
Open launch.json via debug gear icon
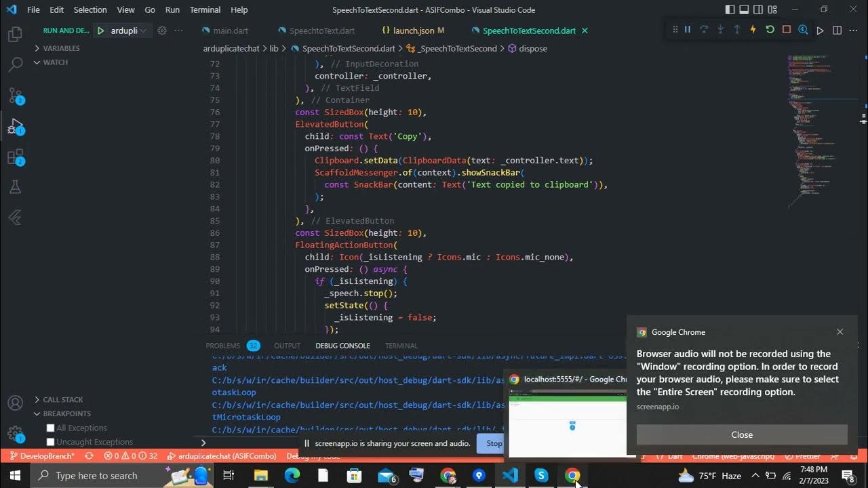coord(162,30)
